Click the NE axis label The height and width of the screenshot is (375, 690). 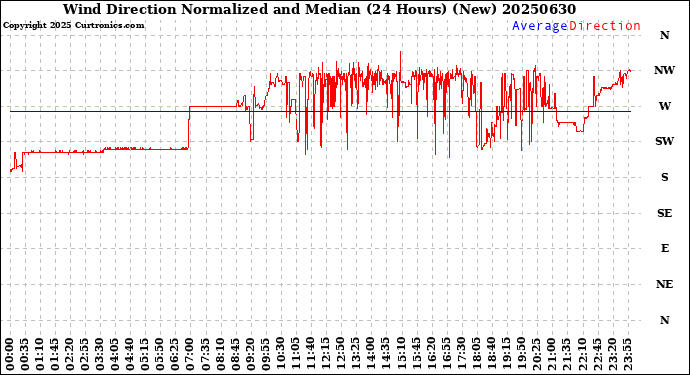(664, 285)
